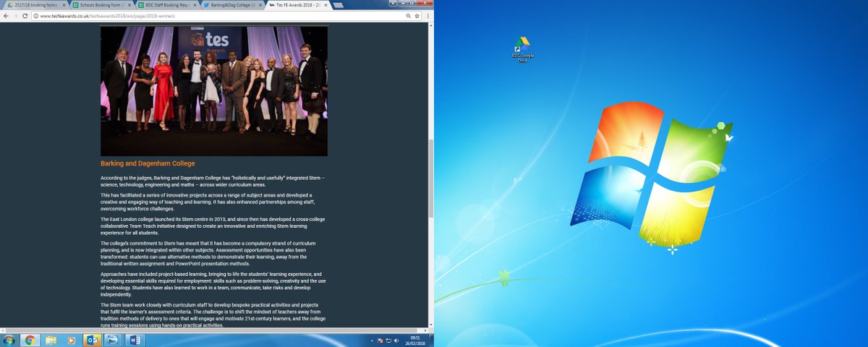
Task: Open Outlook from the taskbar
Action: tap(93, 340)
